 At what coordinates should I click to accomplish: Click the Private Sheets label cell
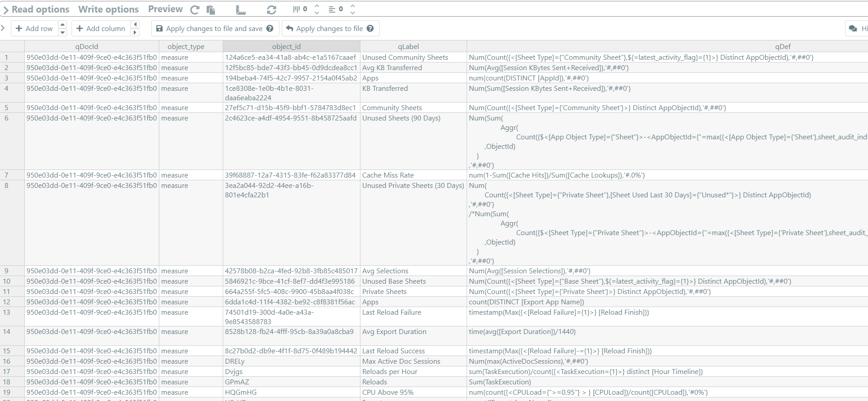click(414, 292)
